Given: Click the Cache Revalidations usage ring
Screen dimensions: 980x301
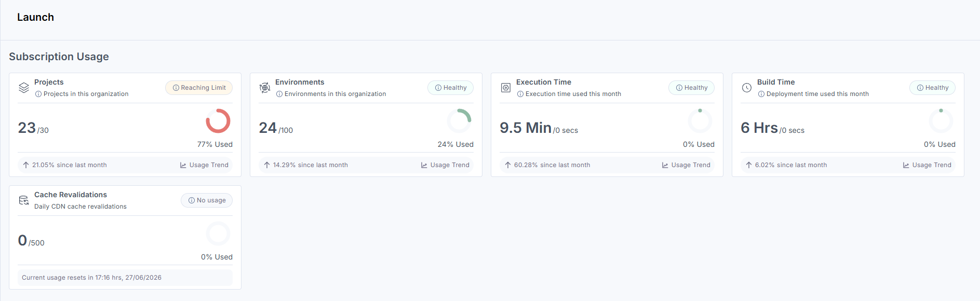Looking at the screenshot, I should 218,234.
